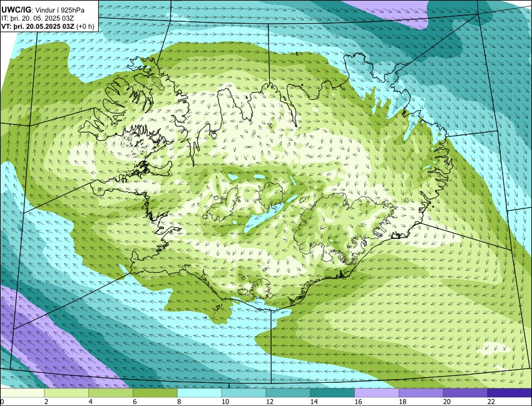Screen dimensions: 532x406
Task: Click the legend value '2'
Action: coord(46,402)
